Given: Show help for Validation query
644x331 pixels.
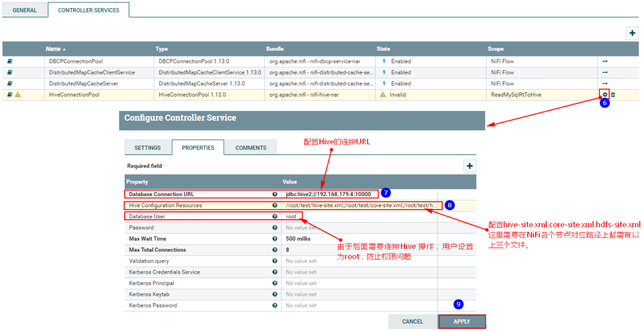Looking at the screenshot, I should click(x=275, y=261).
